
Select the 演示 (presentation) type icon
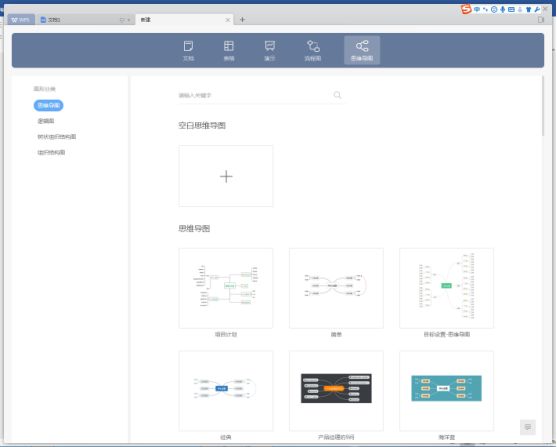coord(270,50)
